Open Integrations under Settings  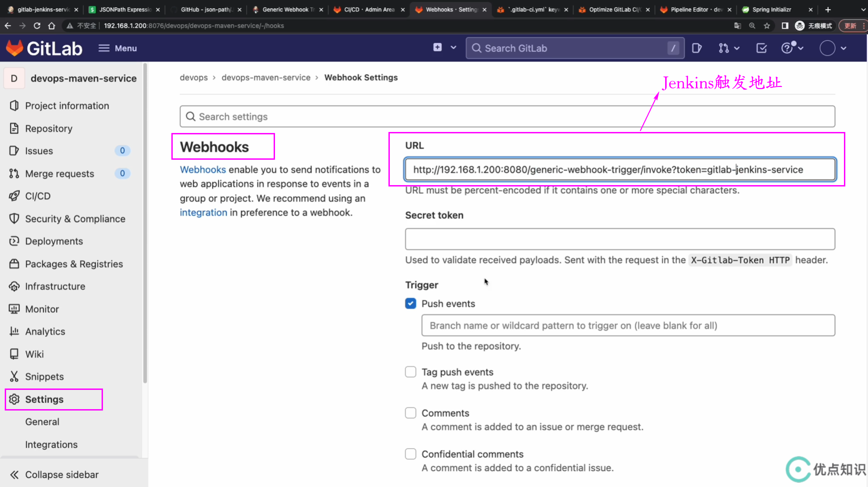pyautogui.click(x=51, y=444)
